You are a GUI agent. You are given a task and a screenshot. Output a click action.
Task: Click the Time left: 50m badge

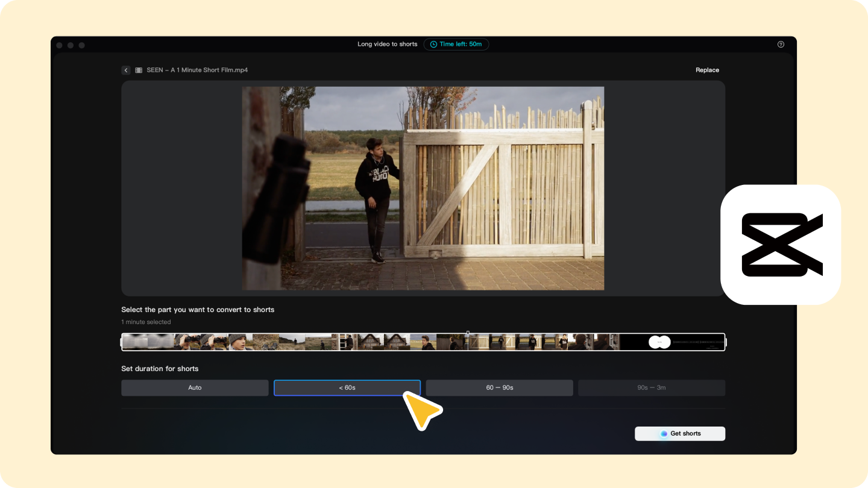456,44
